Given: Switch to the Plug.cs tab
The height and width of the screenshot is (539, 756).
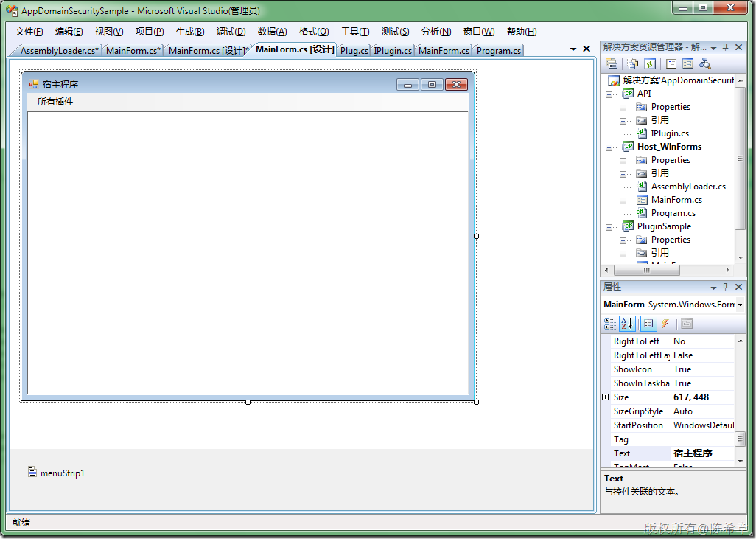Looking at the screenshot, I should click(354, 51).
